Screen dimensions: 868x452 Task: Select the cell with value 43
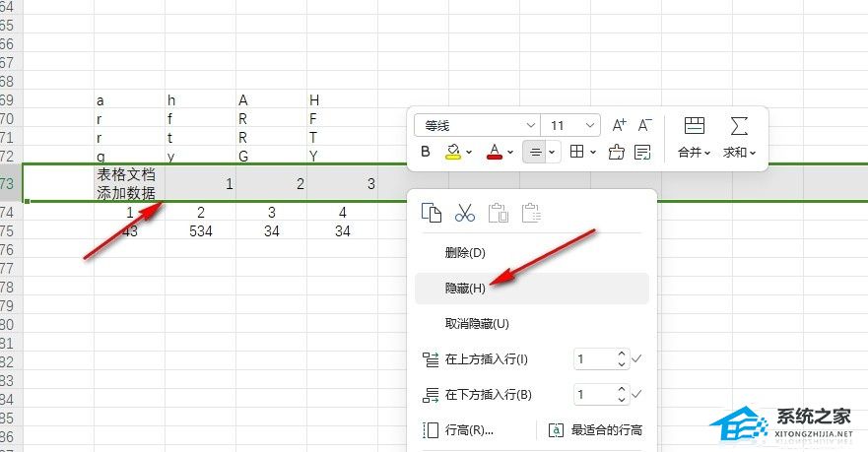tap(129, 230)
